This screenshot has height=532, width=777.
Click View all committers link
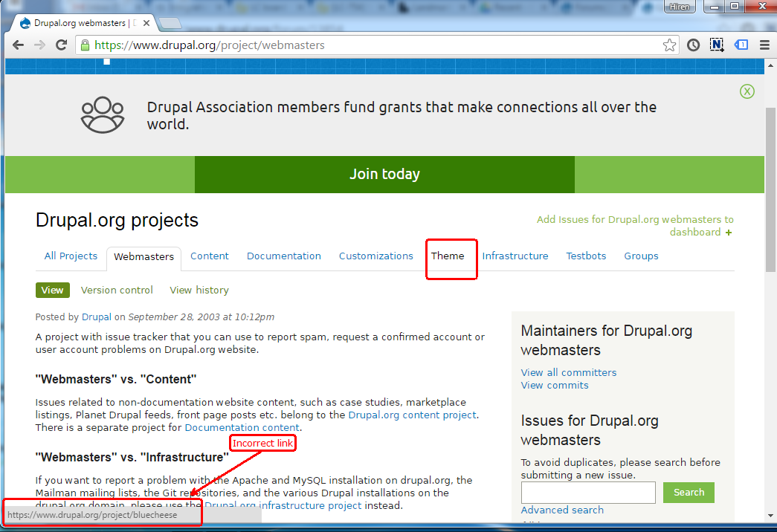tap(569, 372)
